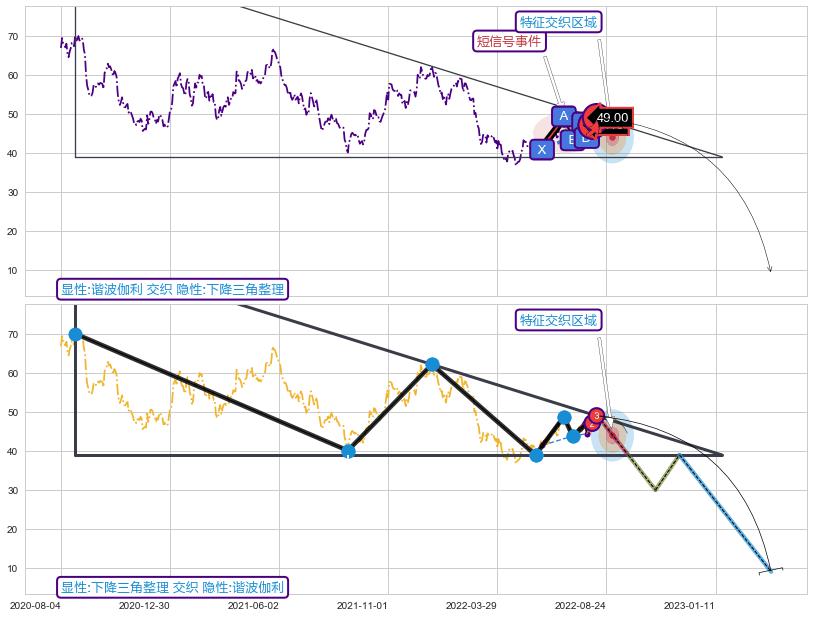This screenshot has width=813, height=617.
Task: Click the 显性:下降三角整理 交织 隐性:谐波伽利 caption
Action: pos(173,587)
